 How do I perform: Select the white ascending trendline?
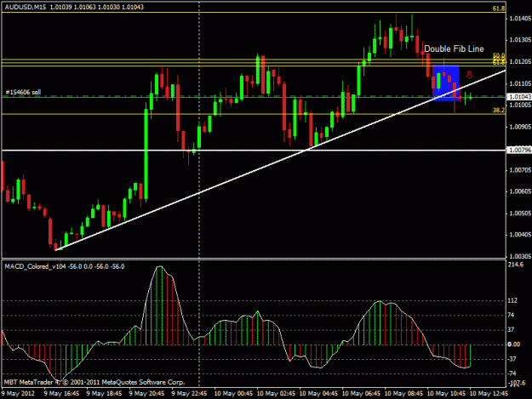(x=280, y=160)
